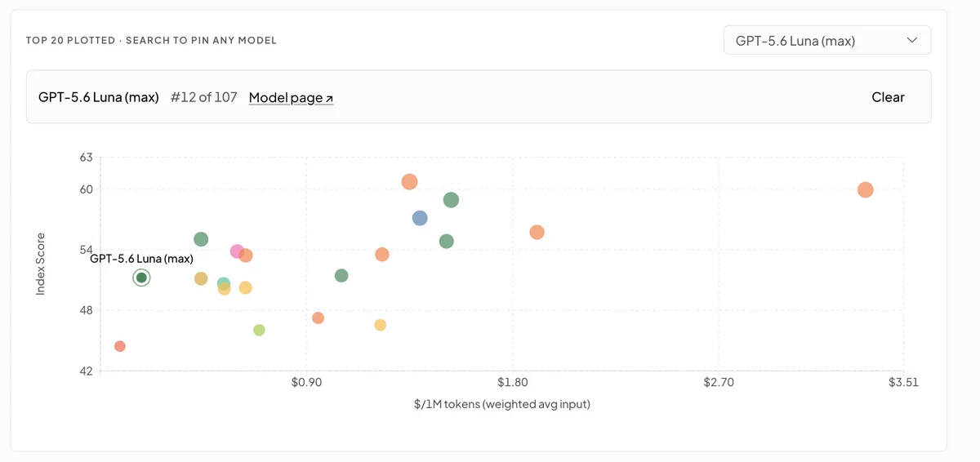Select the orange point at far right near $3.51
This screenshot has width=980, height=462.
[x=866, y=190]
